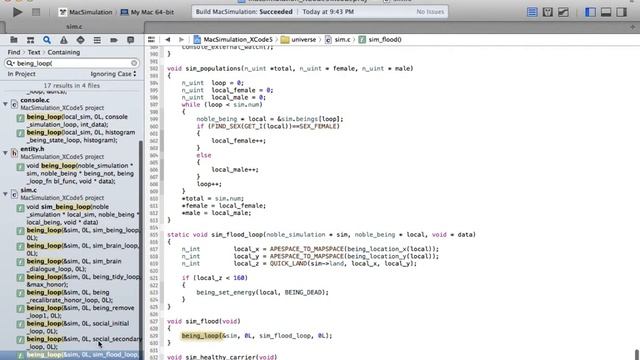
Task: Add a new editor tab
Action: tap(632, 27)
